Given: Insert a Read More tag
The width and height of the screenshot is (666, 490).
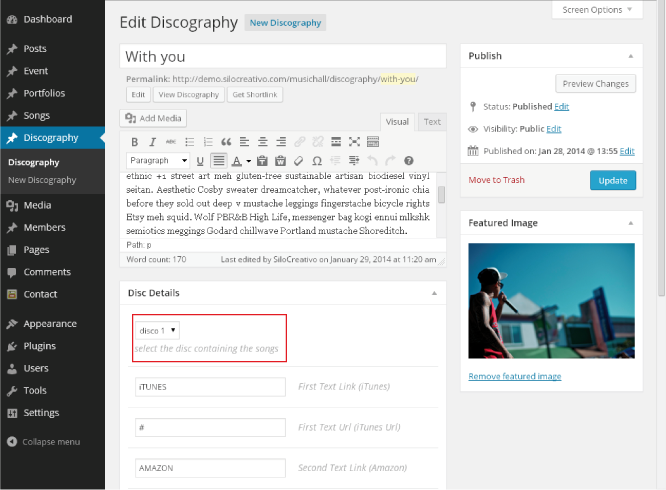Looking at the screenshot, I should click(336, 142).
